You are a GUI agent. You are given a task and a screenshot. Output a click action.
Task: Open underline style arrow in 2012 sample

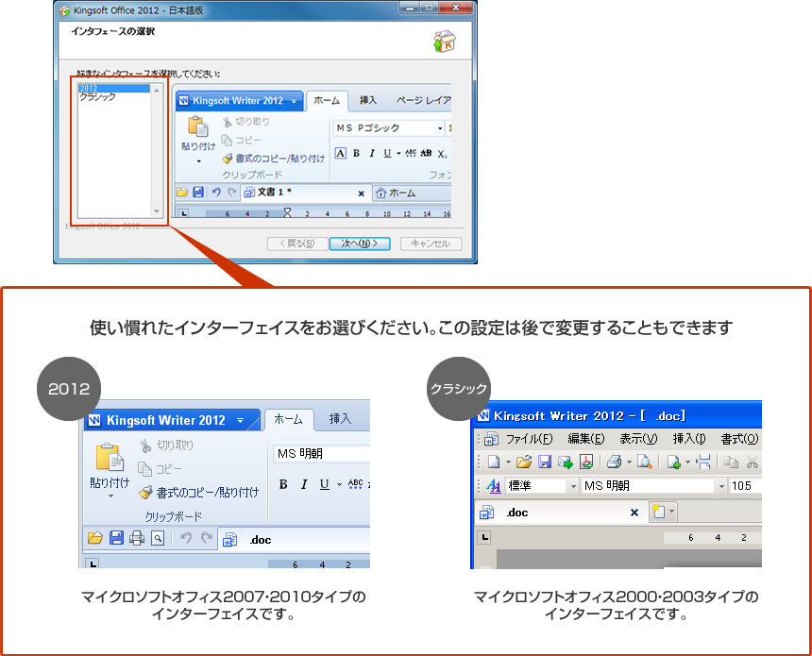click(x=339, y=485)
